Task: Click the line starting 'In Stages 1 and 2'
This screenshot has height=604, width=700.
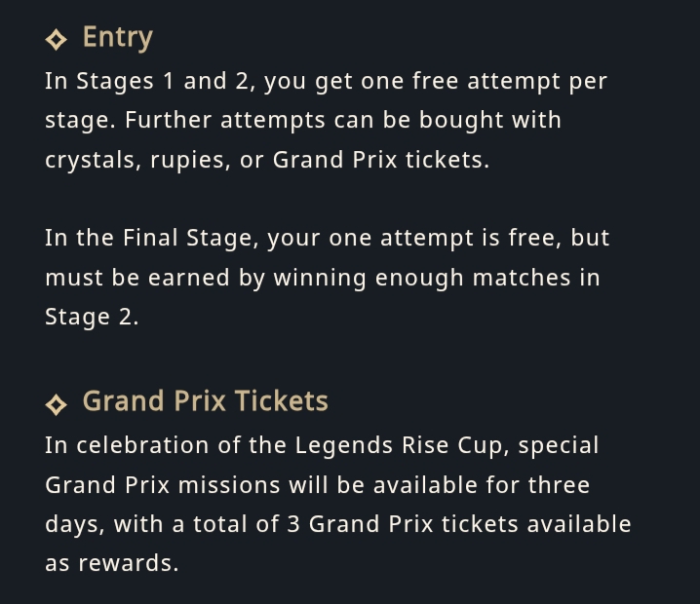Action: [x=326, y=82]
